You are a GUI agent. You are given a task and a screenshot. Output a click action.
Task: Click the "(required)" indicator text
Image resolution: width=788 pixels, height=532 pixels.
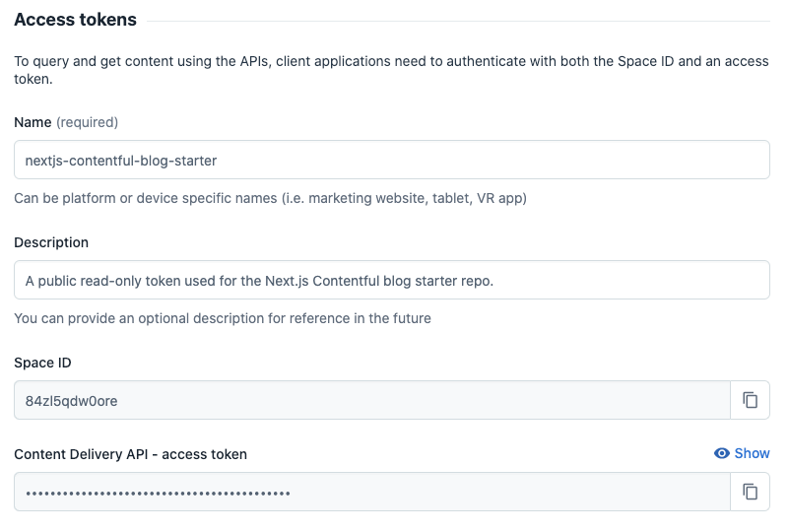87,122
